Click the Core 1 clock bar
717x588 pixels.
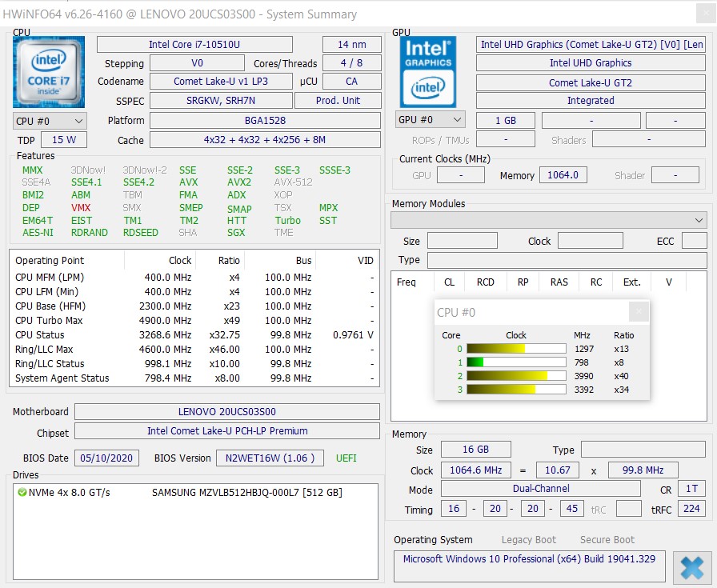(516, 362)
